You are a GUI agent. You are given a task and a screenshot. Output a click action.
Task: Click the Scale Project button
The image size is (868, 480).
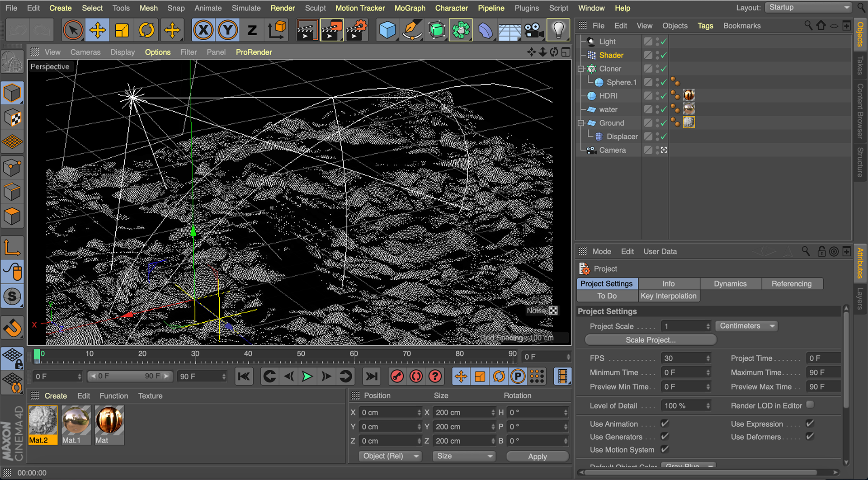tap(650, 340)
